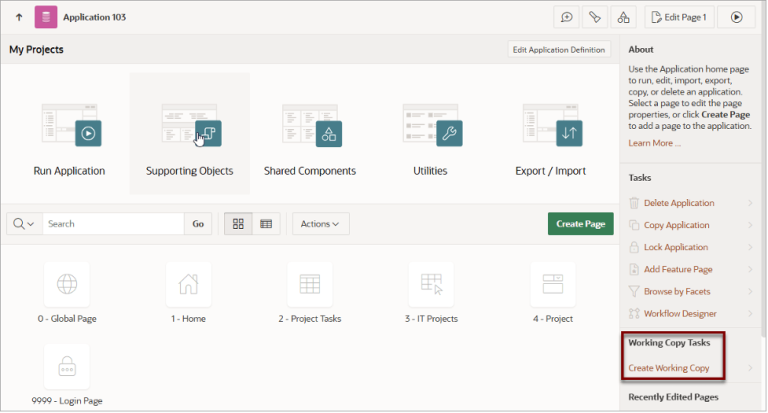Click chevron at right of Workflow Designer
Viewport: 768px width, 413px height.
pyautogui.click(x=750, y=314)
